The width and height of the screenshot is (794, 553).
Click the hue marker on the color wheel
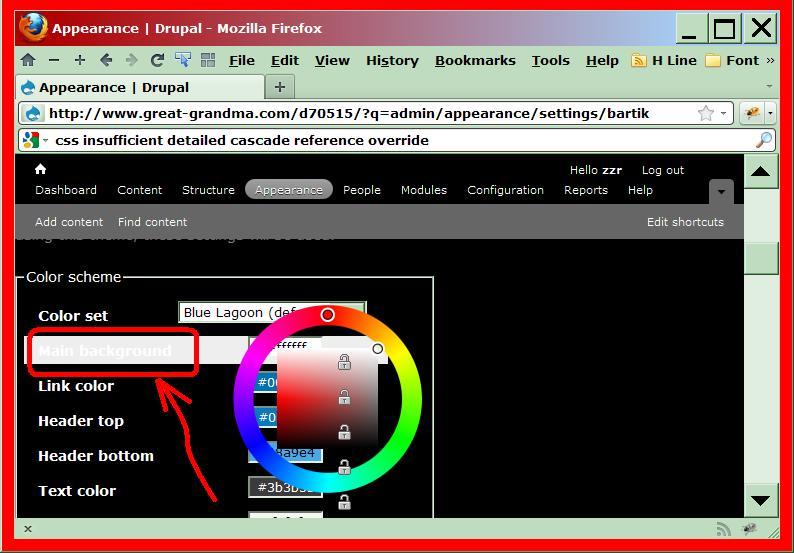pyautogui.click(x=328, y=315)
